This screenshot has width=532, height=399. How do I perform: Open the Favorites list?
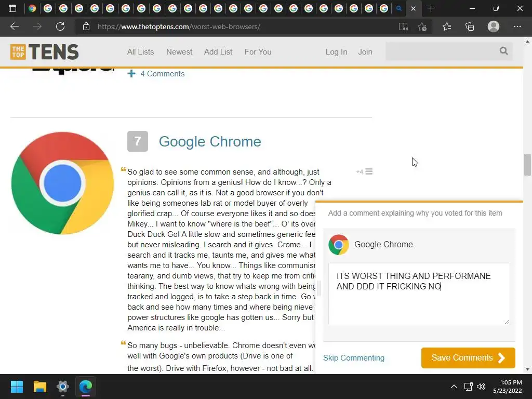[447, 26]
